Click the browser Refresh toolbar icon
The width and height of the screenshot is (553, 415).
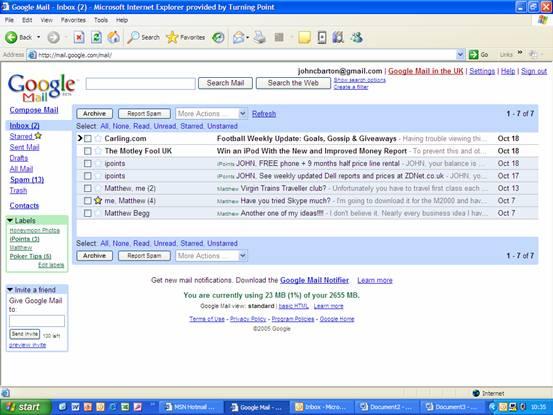tap(96, 37)
